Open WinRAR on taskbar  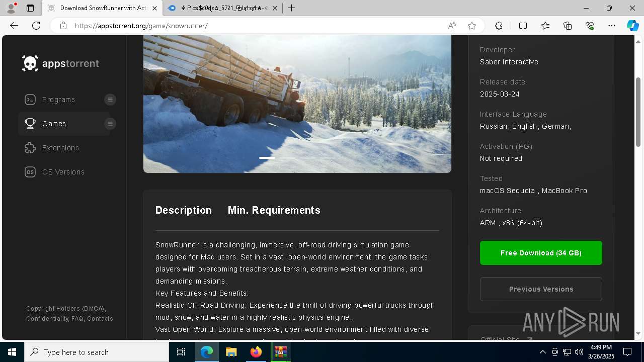[x=280, y=352]
